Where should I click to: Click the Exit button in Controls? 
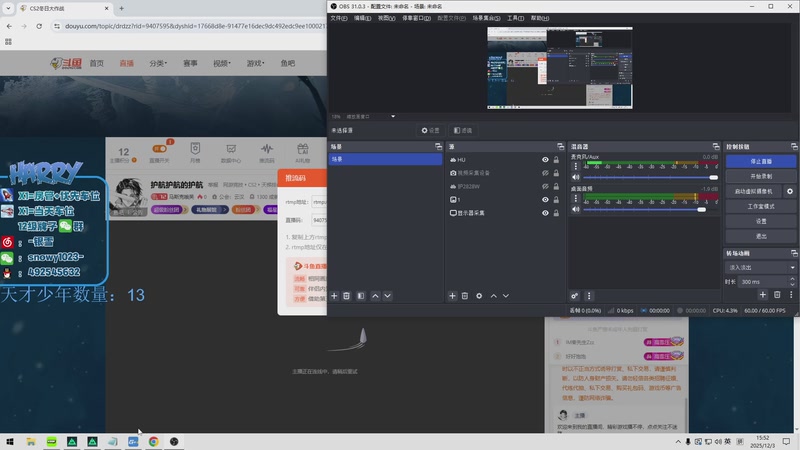pyautogui.click(x=761, y=236)
